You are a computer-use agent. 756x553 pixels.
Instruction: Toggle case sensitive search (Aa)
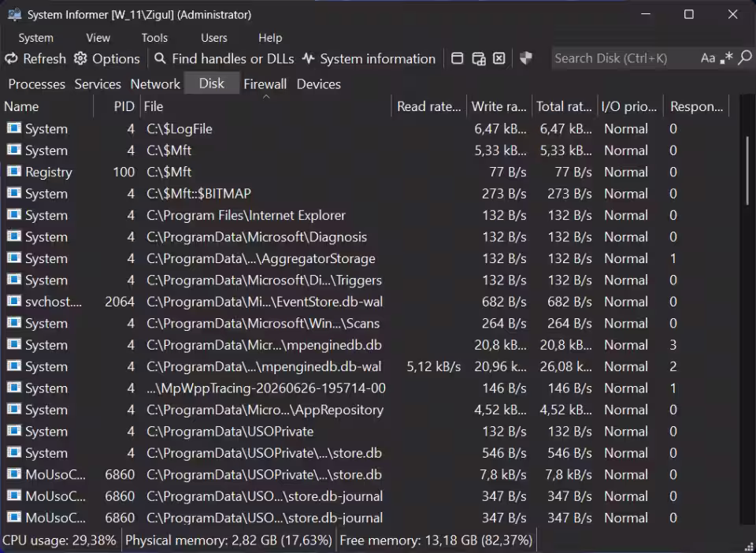[708, 58]
